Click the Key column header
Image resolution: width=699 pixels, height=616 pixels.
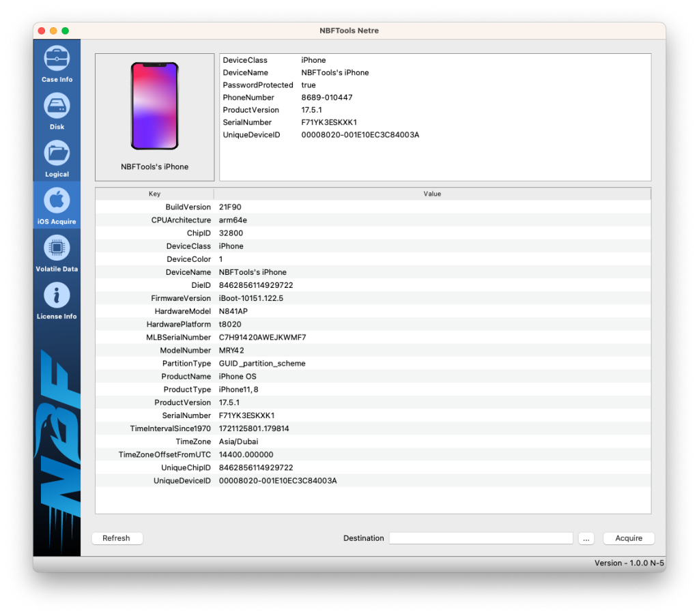click(154, 193)
